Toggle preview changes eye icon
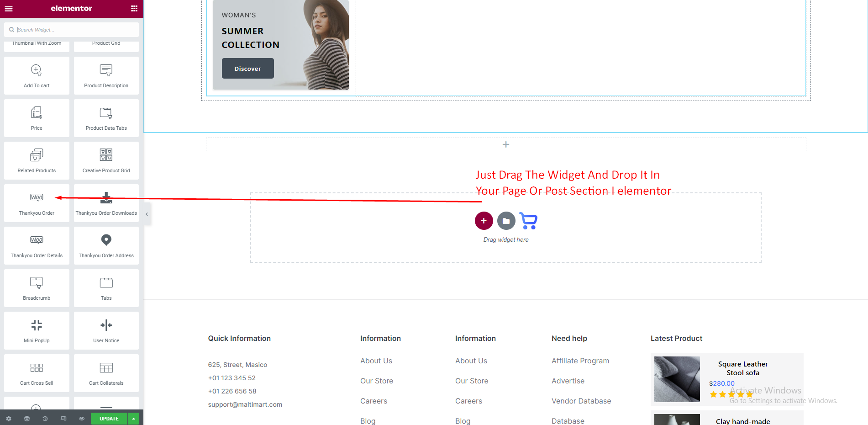This screenshot has height=425, width=868. (82, 419)
